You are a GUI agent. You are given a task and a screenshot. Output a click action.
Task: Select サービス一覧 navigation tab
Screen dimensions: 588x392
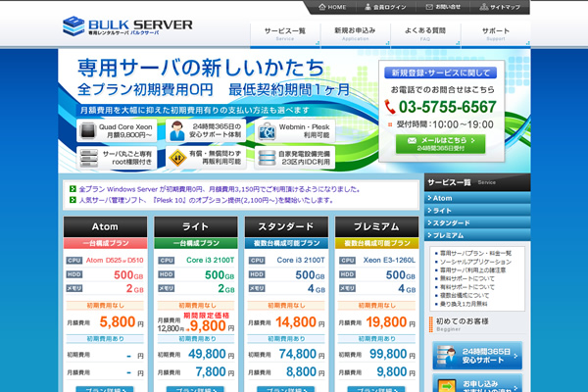click(285, 33)
